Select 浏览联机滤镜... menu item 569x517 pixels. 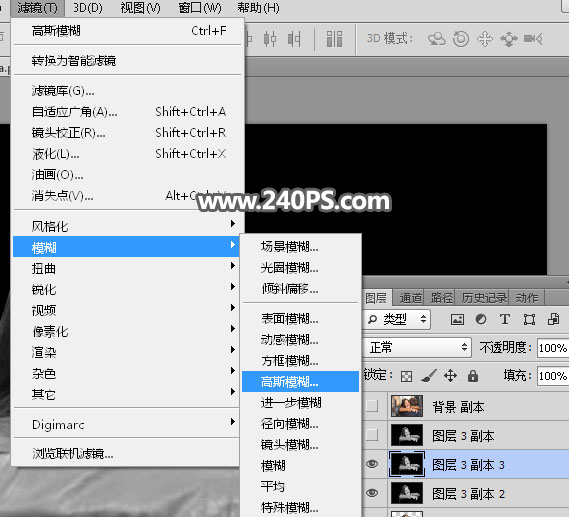(126, 453)
